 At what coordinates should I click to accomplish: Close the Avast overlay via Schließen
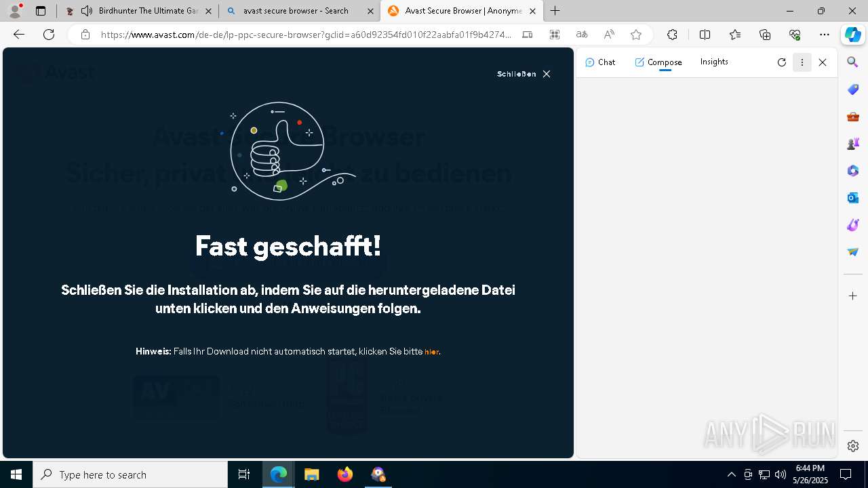pyautogui.click(x=524, y=74)
